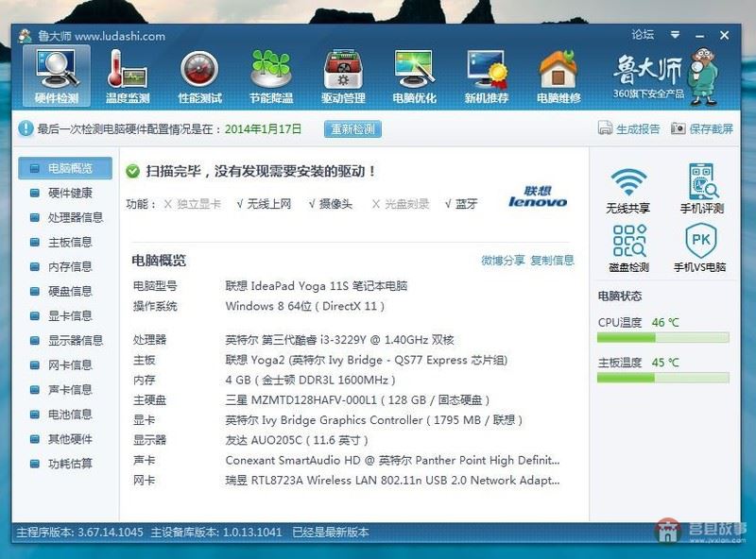Open 新机推荐 new PC recommendations
Image resolution: width=756 pixels, height=559 pixels.
pos(487,76)
